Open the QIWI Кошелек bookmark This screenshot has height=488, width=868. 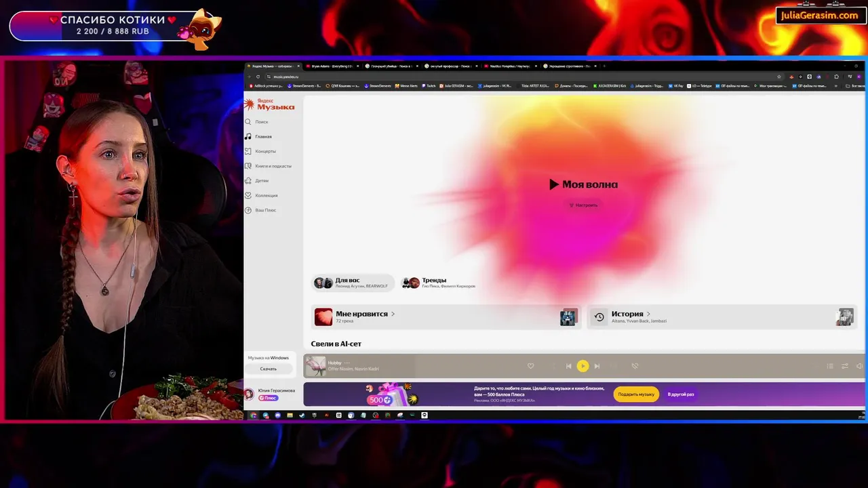click(342, 86)
